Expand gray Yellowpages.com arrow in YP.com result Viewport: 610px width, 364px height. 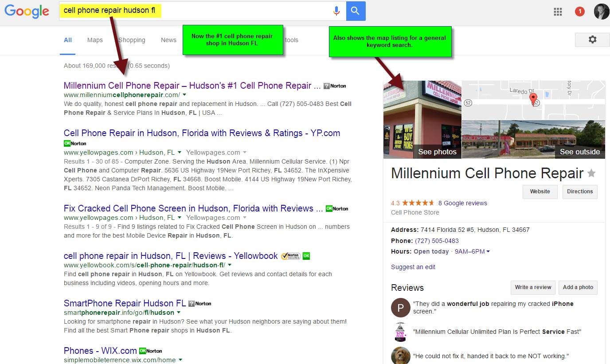point(244,153)
